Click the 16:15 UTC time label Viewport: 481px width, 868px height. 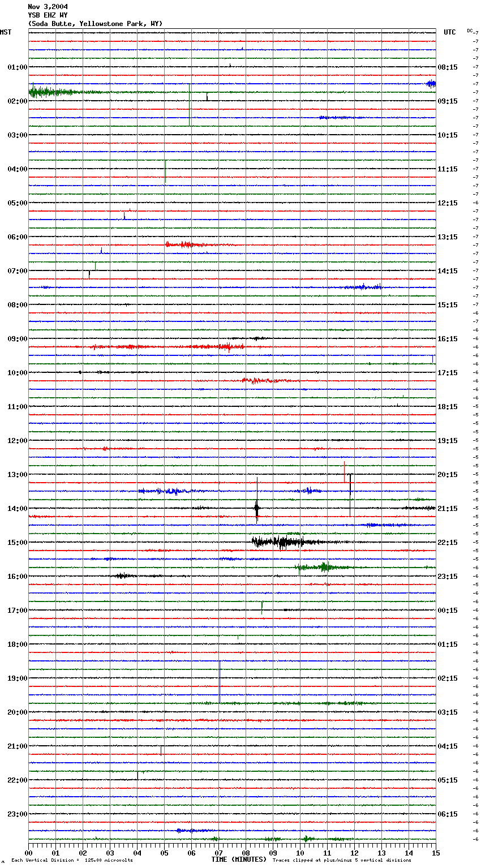(x=448, y=339)
